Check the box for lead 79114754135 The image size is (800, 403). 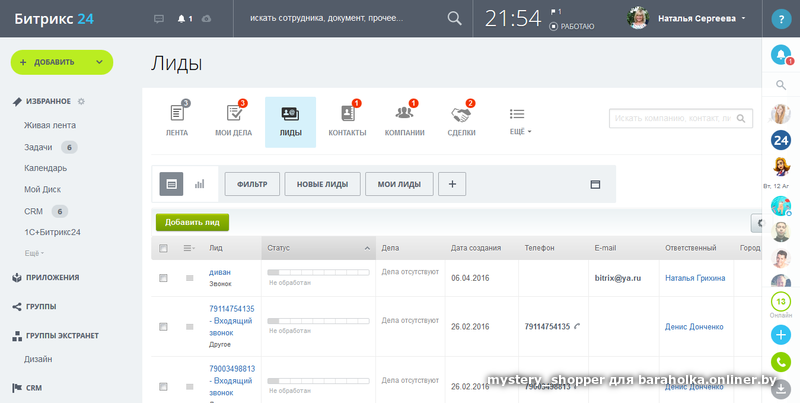163,326
